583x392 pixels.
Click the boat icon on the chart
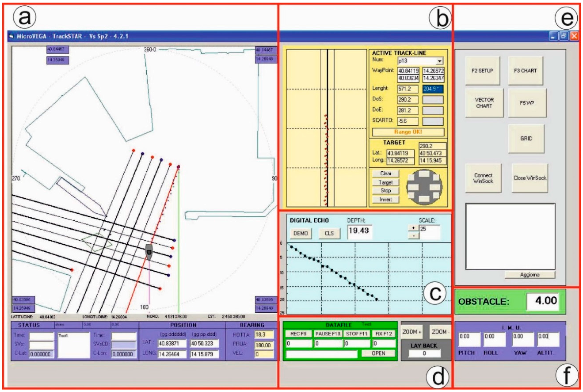149,252
